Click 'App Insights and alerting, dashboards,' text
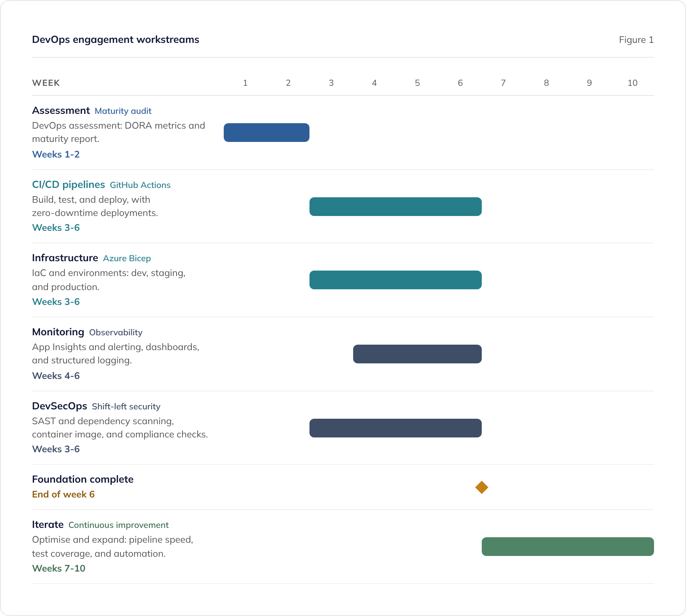The width and height of the screenshot is (686, 616). (116, 347)
